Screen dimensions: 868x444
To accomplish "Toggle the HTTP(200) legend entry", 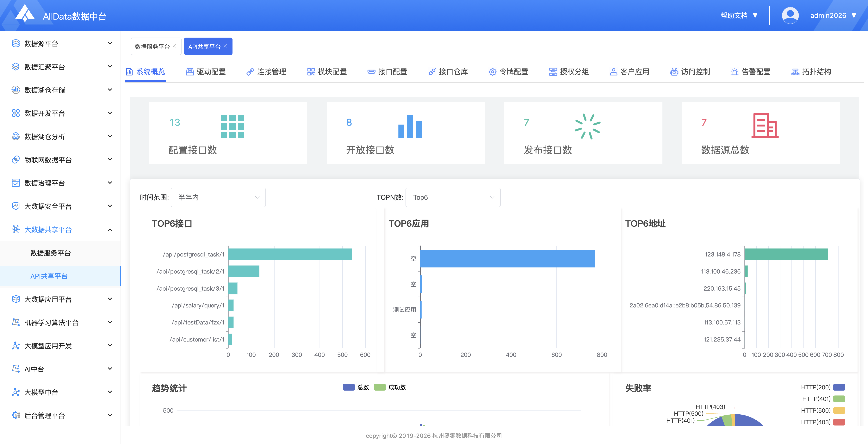I will point(823,387).
